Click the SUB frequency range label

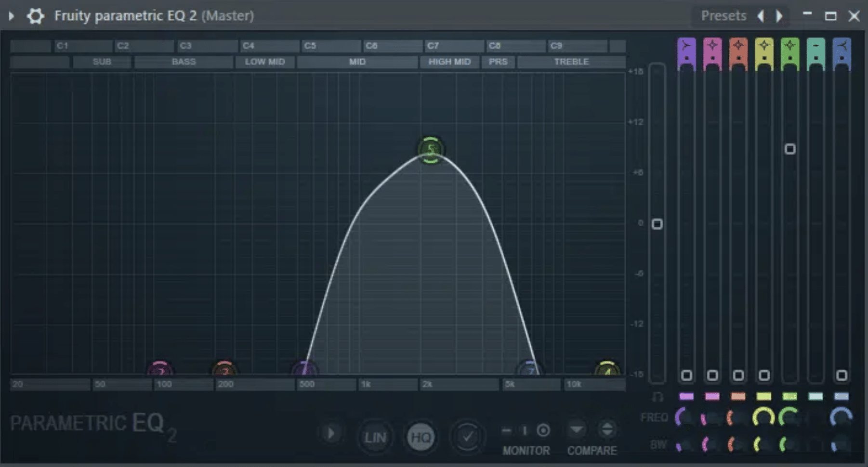[x=102, y=62]
